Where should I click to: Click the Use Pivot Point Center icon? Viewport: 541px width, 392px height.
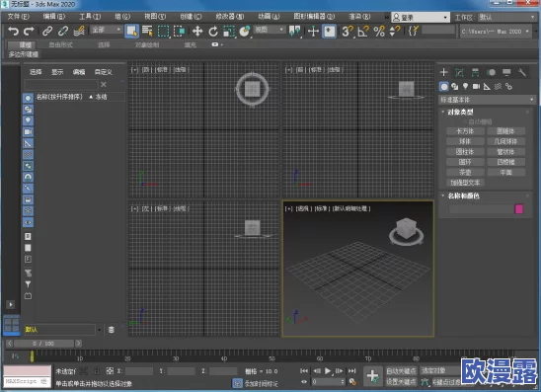(x=294, y=31)
